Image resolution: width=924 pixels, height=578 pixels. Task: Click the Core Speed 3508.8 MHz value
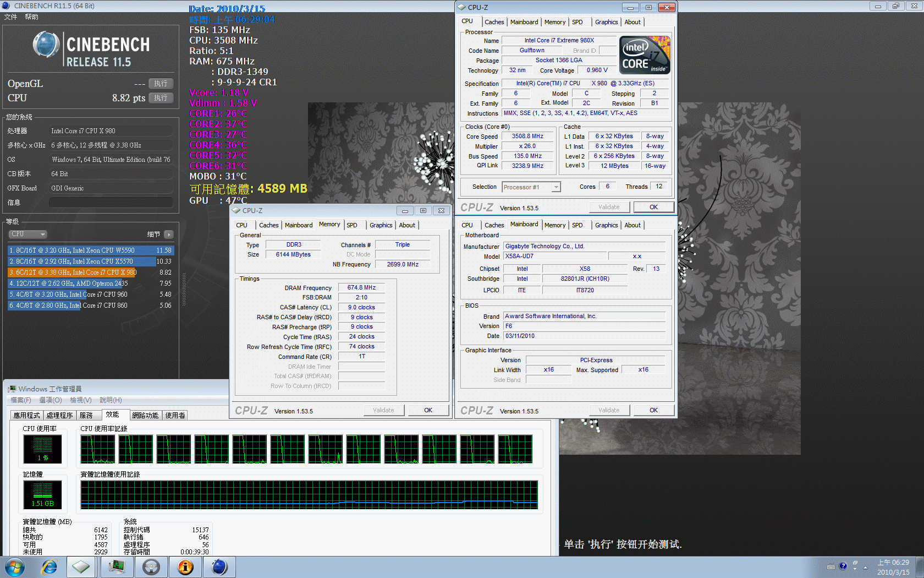tap(527, 137)
